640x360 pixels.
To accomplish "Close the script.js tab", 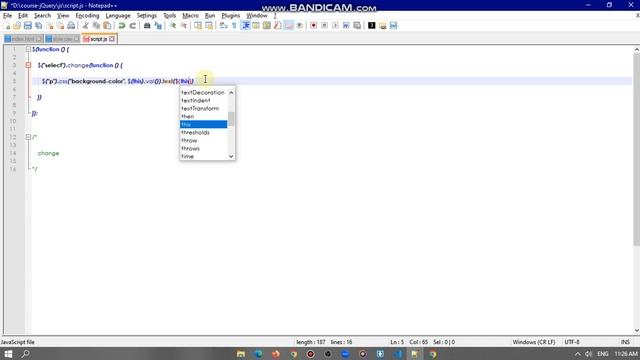I will pos(112,39).
